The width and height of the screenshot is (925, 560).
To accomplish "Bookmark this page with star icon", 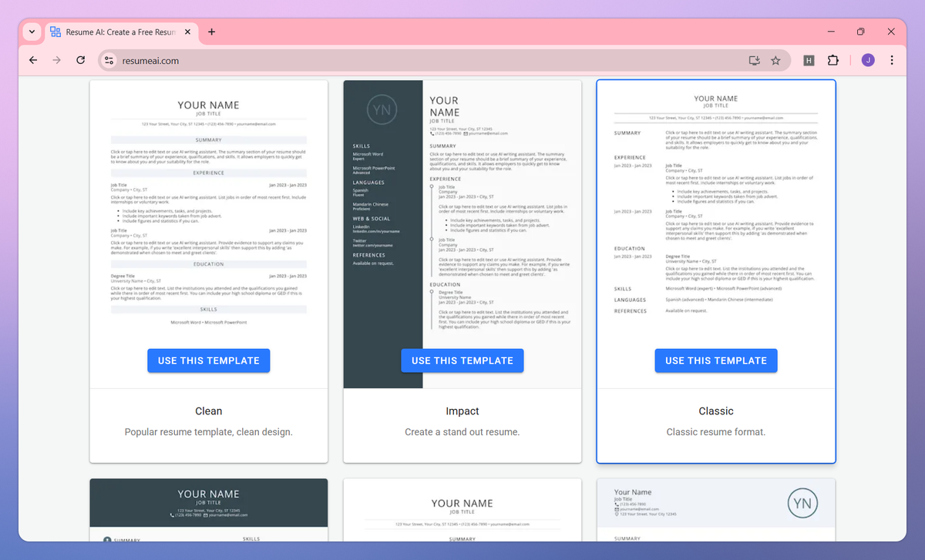I will (x=775, y=60).
